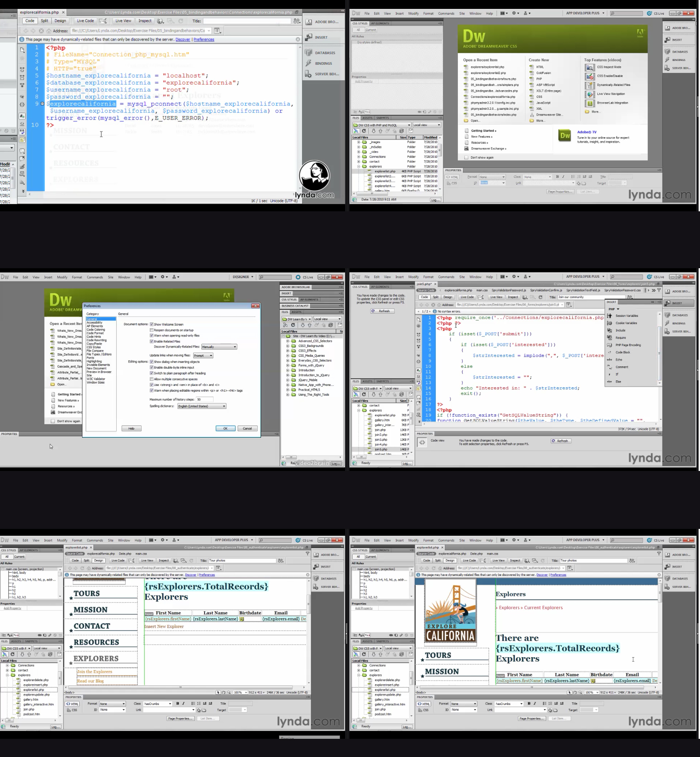Image resolution: width=700 pixels, height=757 pixels.
Task: Select join3.php in join5.php window file list
Action: coord(381,439)
